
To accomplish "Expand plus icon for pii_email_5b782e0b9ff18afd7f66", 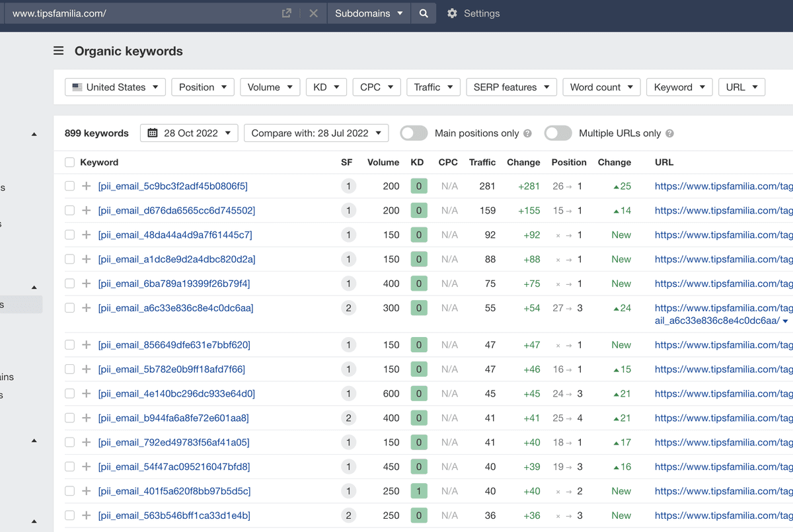I will tap(86, 369).
